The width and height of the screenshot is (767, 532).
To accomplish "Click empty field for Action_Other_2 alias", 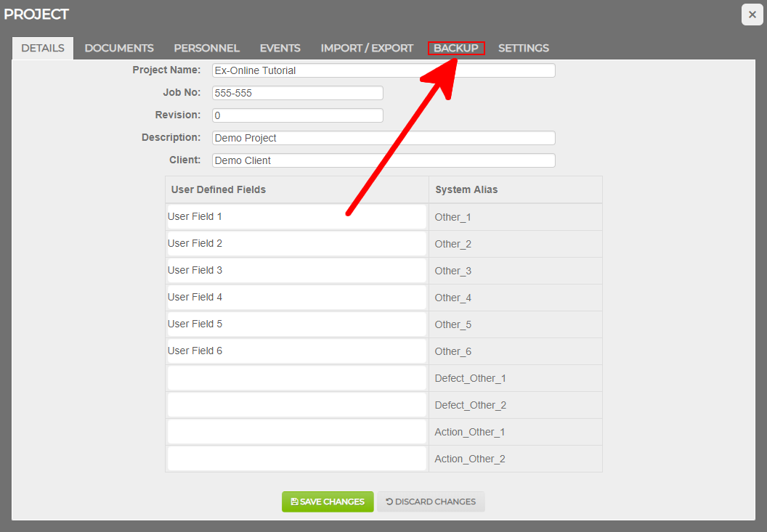I will pos(296,459).
